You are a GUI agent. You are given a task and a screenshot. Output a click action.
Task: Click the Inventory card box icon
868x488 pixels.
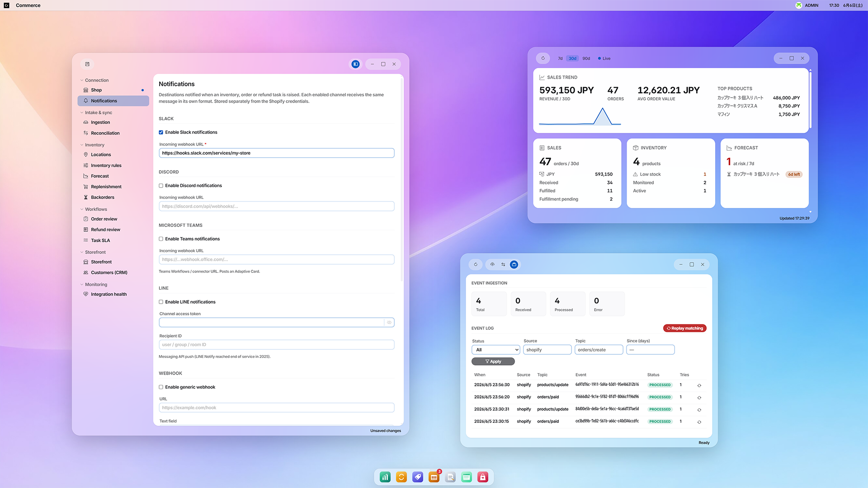[x=636, y=148]
